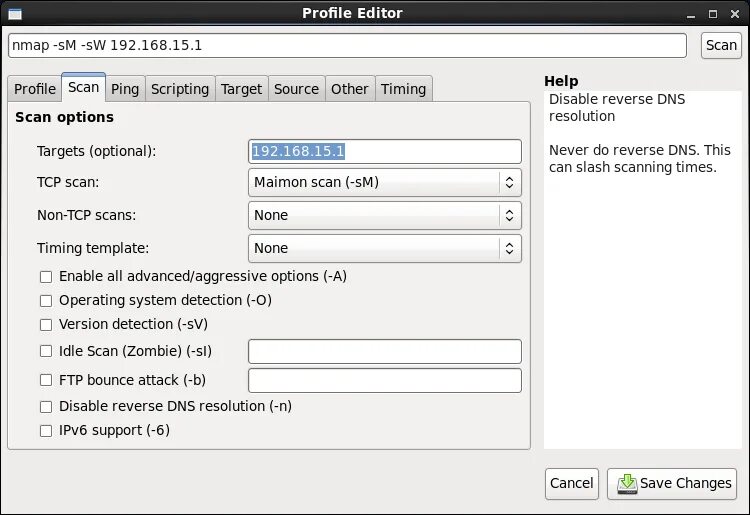Expand the Non-TCP scans combo box
This screenshot has height=515, width=750.
coord(384,215)
